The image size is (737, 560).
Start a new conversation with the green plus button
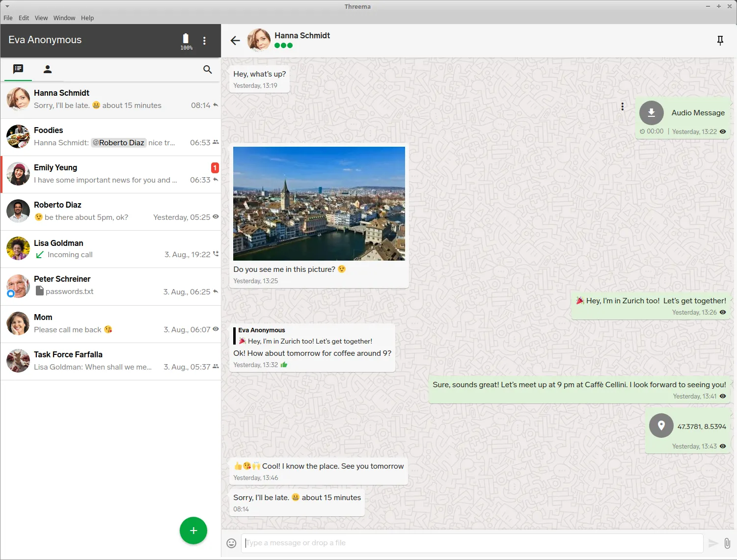click(193, 531)
